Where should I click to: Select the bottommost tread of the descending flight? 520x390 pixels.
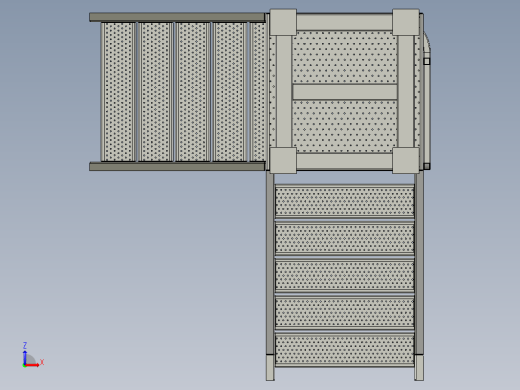[345, 350]
